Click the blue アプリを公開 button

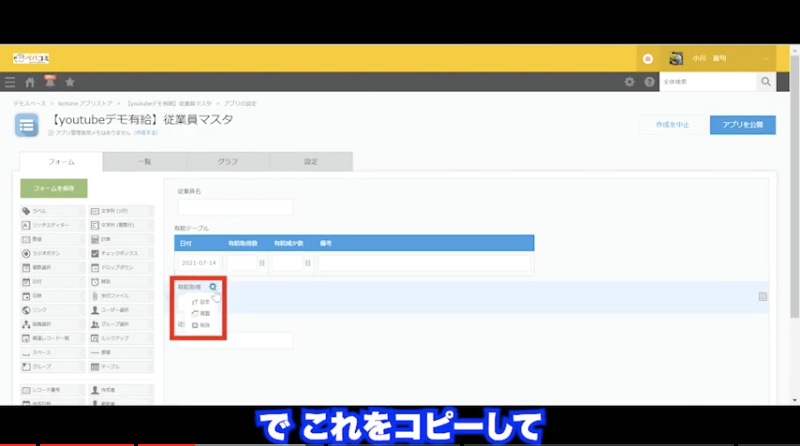click(x=742, y=125)
